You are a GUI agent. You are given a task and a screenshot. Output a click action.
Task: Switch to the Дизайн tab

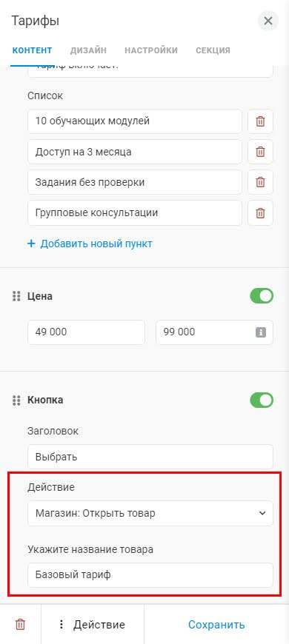pyautogui.click(x=88, y=50)
